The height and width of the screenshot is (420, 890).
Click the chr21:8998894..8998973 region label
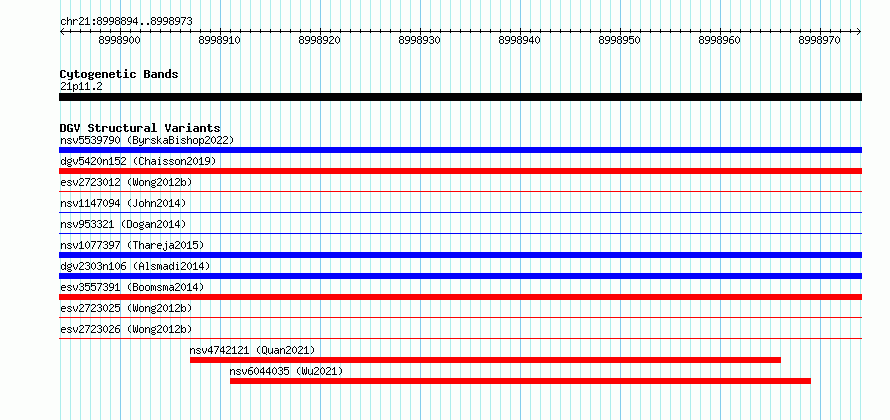(x=126, y=21)
